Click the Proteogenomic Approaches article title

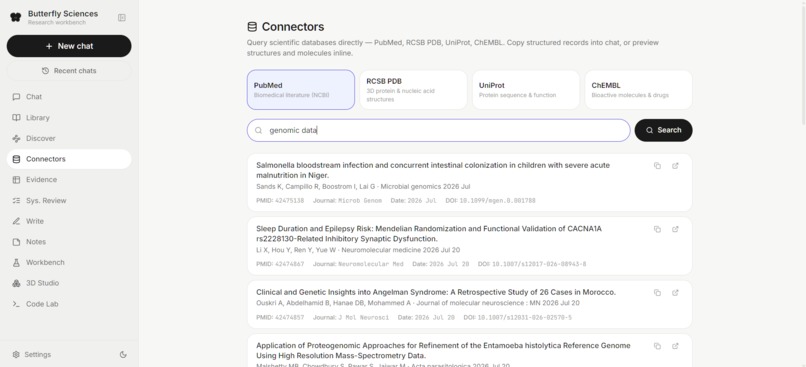pos(443,351)
